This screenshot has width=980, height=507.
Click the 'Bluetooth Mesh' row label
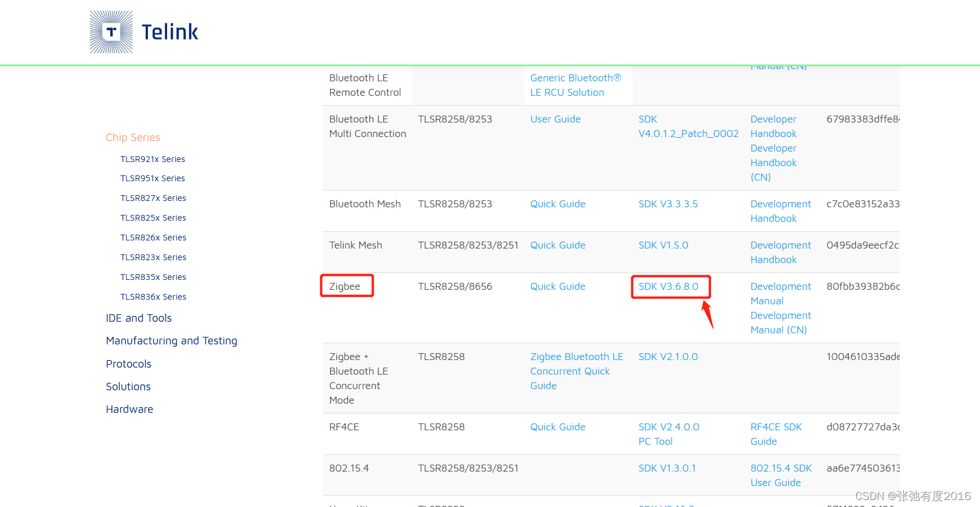365,204
